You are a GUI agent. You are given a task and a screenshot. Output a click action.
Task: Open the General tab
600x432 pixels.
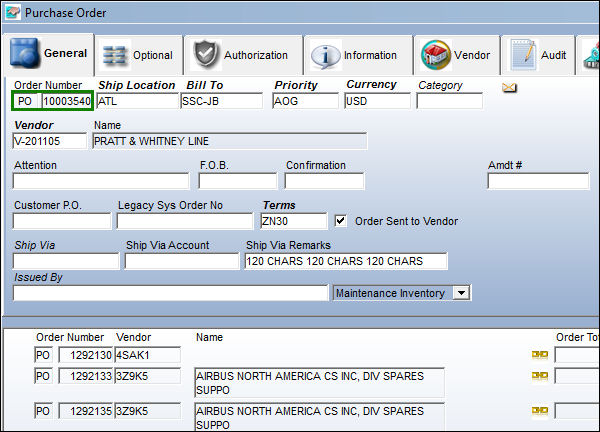tap(49, 54)
